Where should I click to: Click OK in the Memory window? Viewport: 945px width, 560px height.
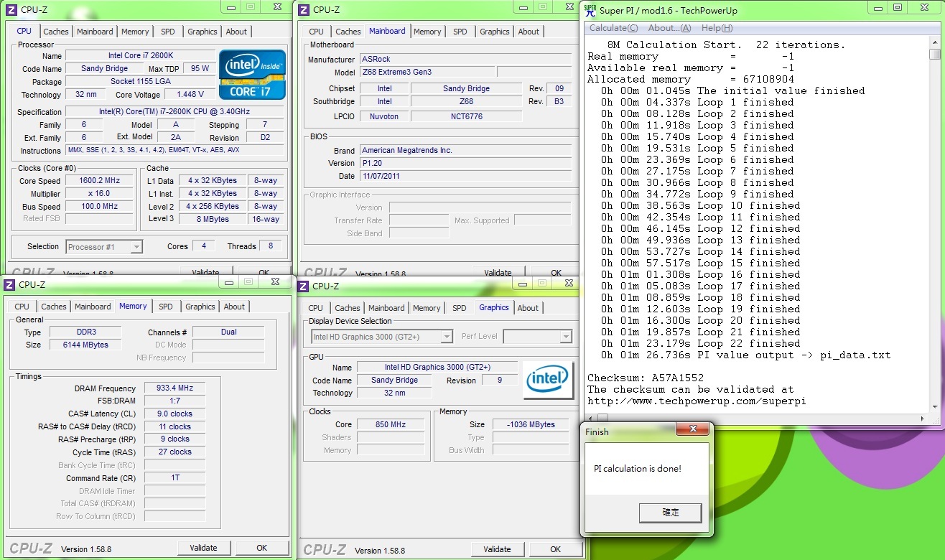[x=262, y=548]
